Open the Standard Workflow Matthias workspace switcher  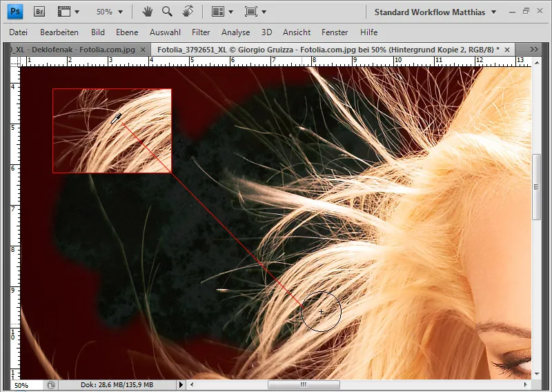click(435, 12)
